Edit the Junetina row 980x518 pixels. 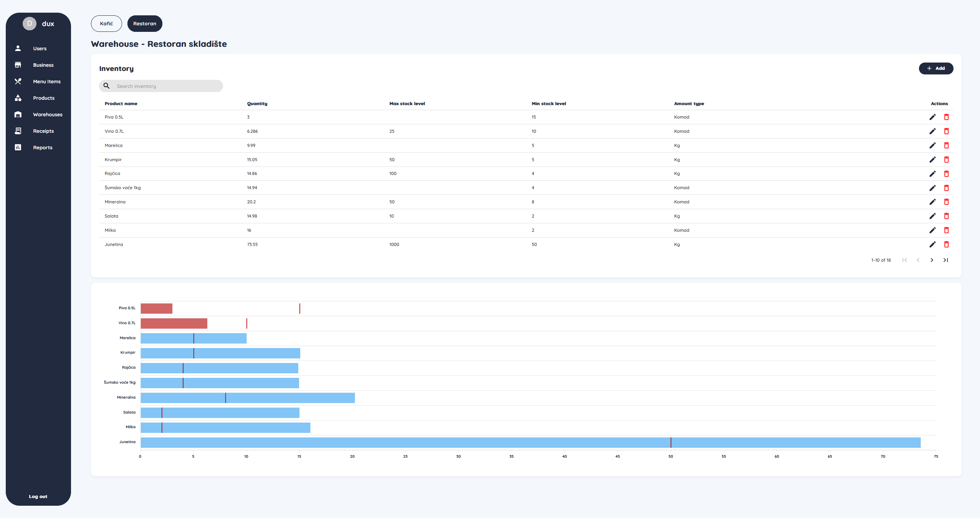pyautogui.click(x=932, y=244)
